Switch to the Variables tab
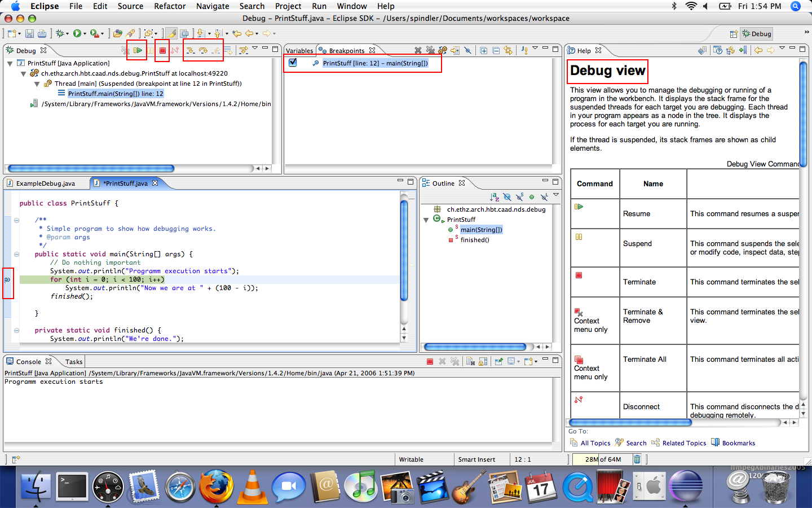 coord(299,51)
